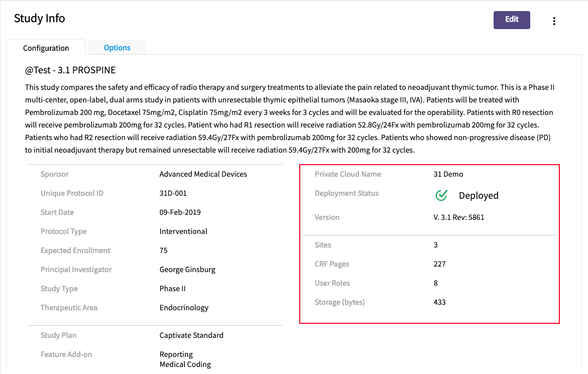Screen dimensions: 588x374
Task: Open the three-dot more options menu
Action: 554,21
